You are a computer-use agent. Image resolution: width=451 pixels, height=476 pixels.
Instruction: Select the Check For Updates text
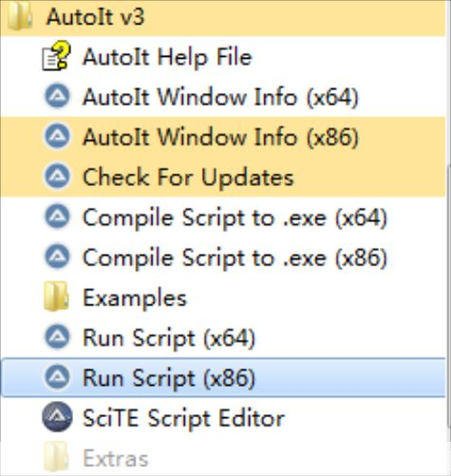188,177
